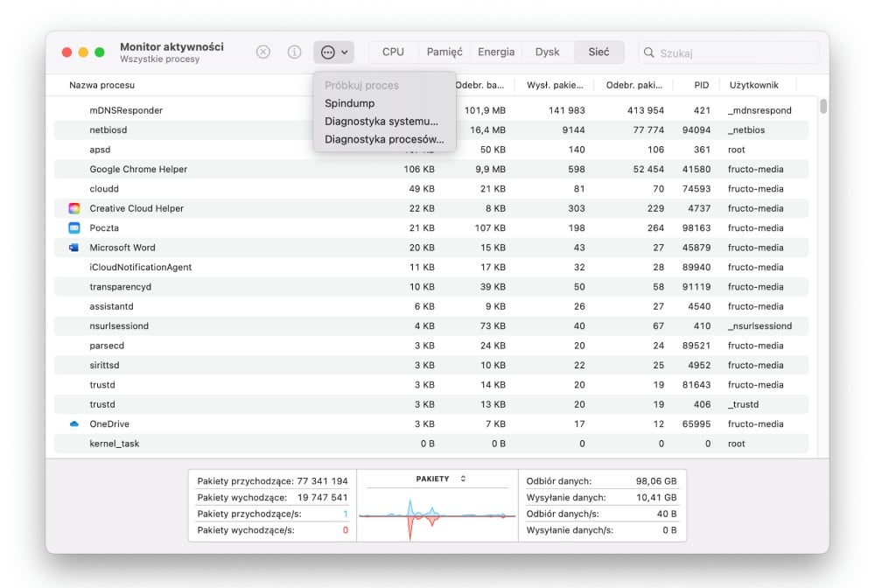Click the stop process (X) toolbar icon
The width and height of the screenshot is (875, 588).
(262, 52)
